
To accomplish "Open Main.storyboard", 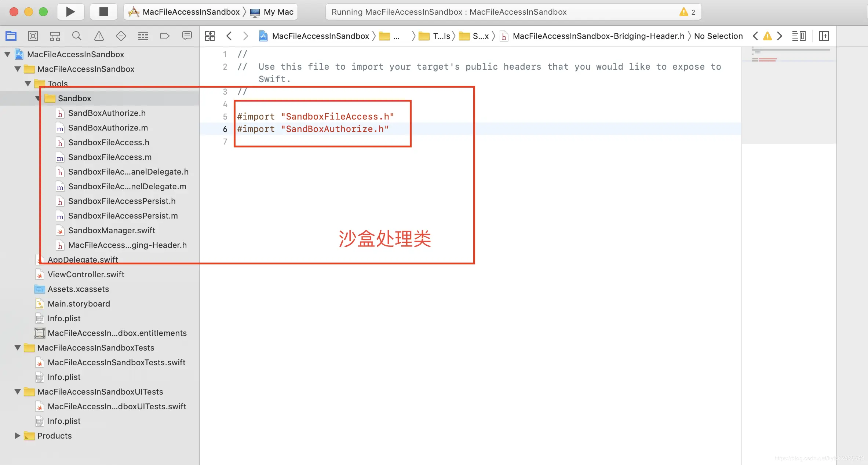I will [79, 304].
